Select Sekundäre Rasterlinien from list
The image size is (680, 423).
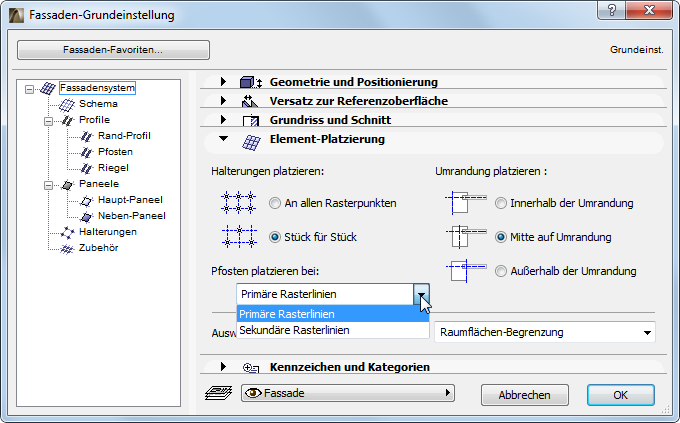(333, 330)
